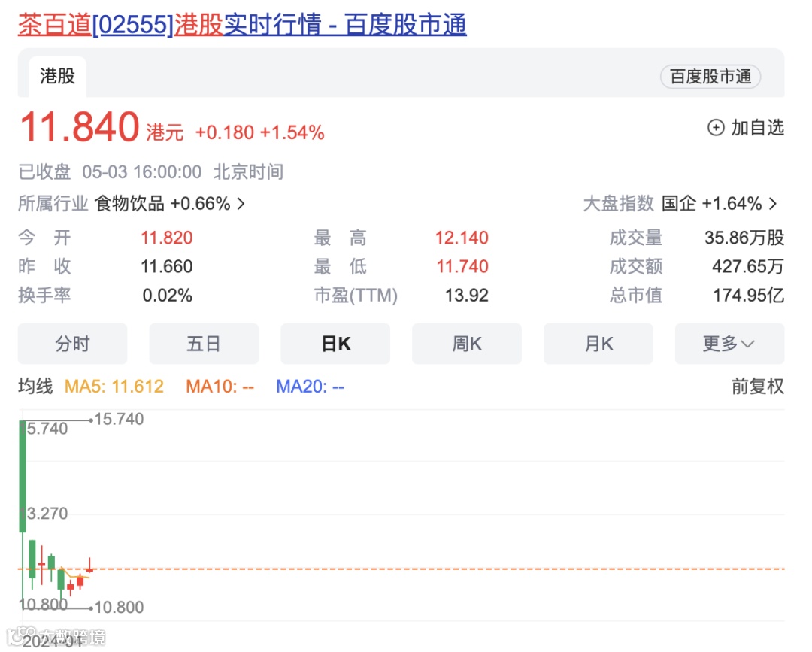Image resolution: width=812 pixels, height=652 pixels.
Task: Click the 百度股市通 pill button
Action: coord(710,77)
